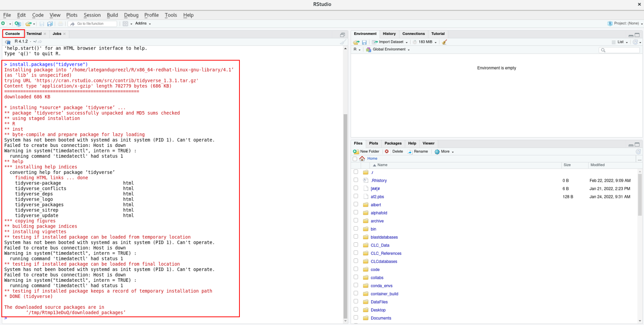Open the Plots menu in menu bar

pyautogui.click(x=72, y=15)
